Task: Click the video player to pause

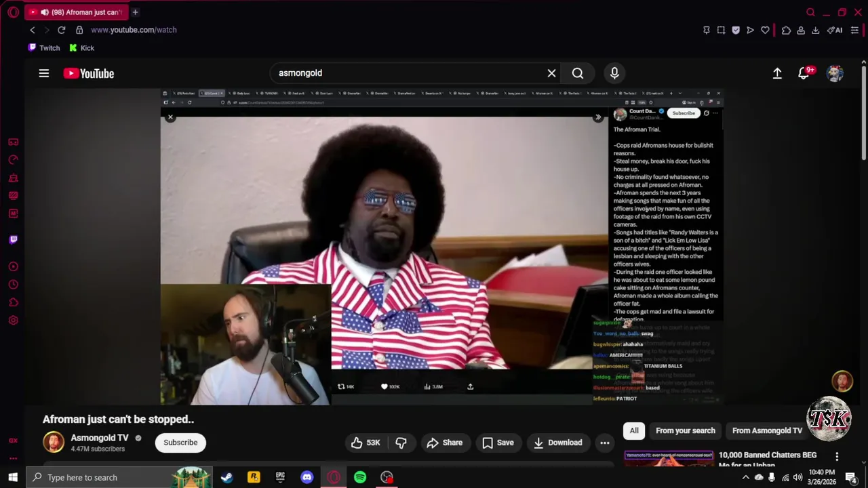Action: tap(442, 247)
